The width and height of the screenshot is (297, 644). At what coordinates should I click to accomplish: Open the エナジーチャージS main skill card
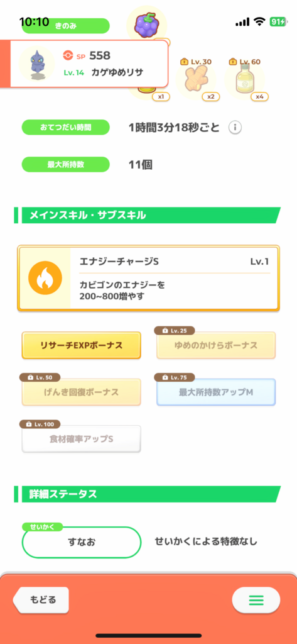tap(148, 279)
